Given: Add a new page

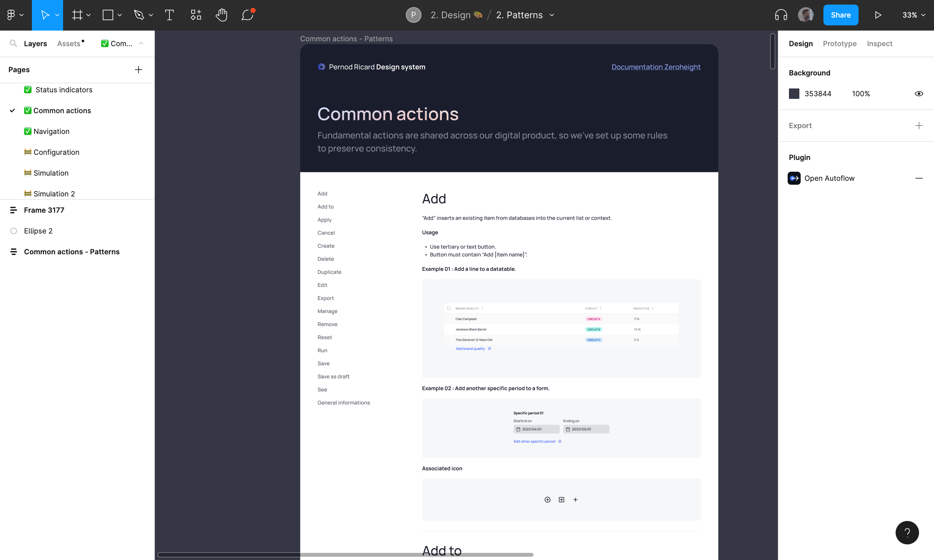Looking at the screenshot, I should click(x=139, y=70).
